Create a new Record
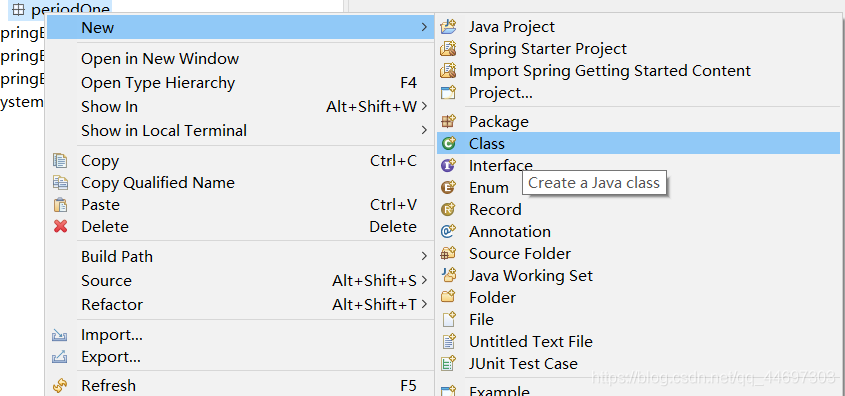845x396 pixels. click(639, 210)
